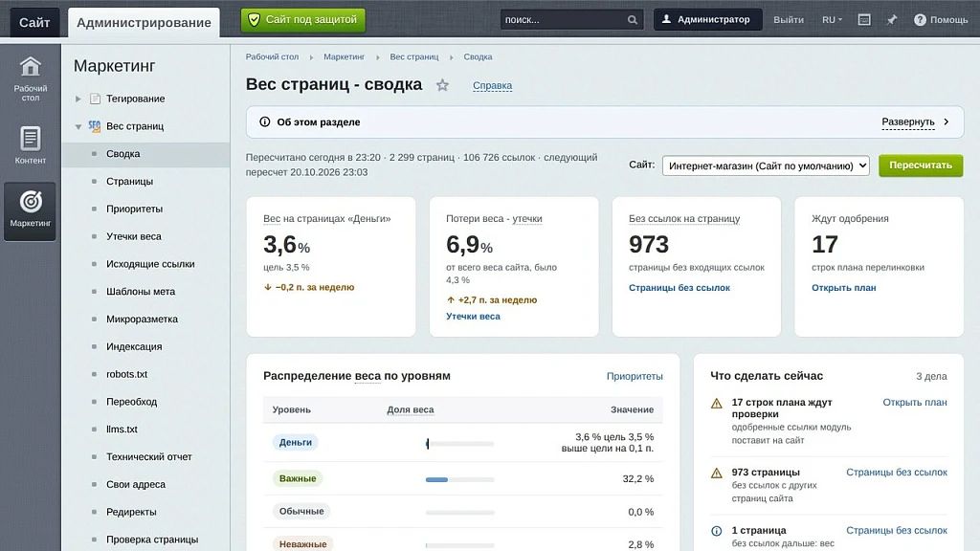Expand the Тегирование tree node

pyautogui.click(x=78, y=99)
